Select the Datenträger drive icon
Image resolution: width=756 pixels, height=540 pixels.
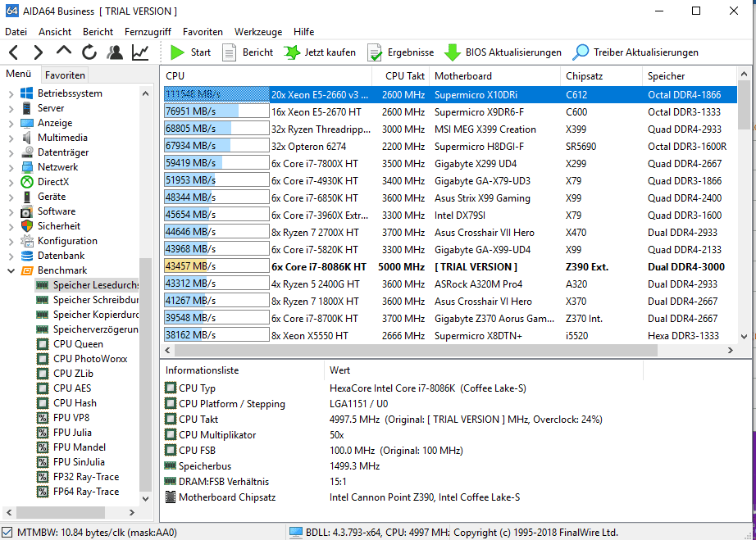(x=27, y=152)
